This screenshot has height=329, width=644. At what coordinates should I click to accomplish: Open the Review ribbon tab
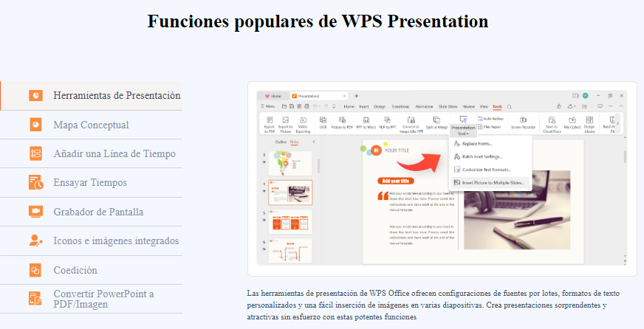469,107
